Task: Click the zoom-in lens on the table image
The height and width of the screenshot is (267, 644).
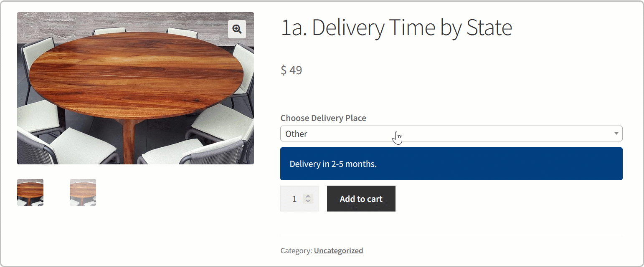Action: 237,29
